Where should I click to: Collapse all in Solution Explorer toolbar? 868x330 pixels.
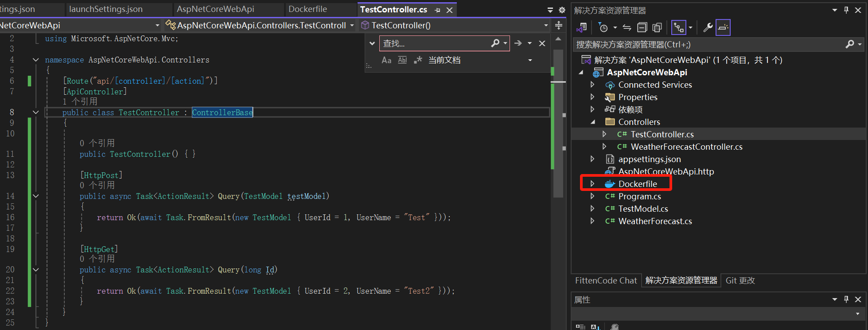(x=642, y=27)
